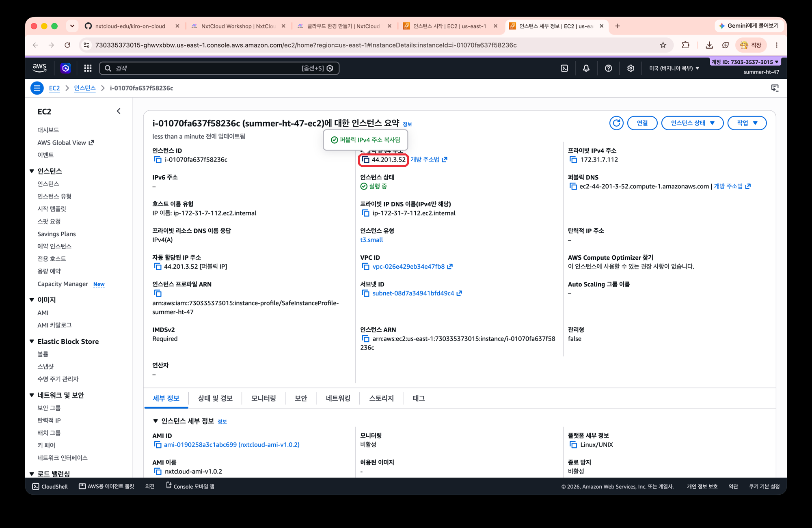This screenshot has height=528, width=812.
Task: Reload the browser page
Action: pos(67,45)
